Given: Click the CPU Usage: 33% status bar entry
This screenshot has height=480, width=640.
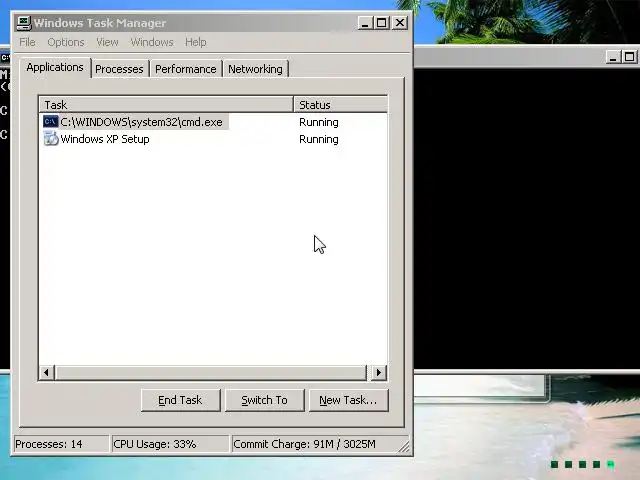Looking at the screenshot, I should coord(170,444).
